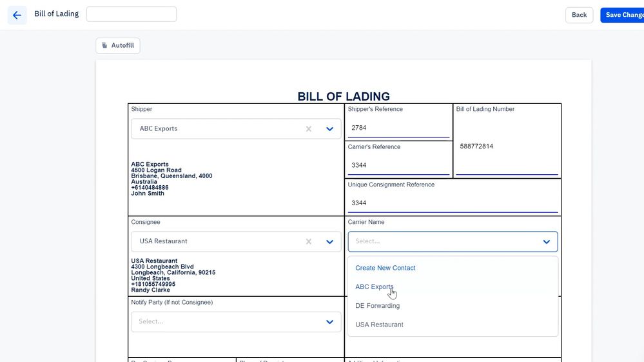Open the Notify Party dropdown
Screen dimensions: 644x362
tap(236, 322)
